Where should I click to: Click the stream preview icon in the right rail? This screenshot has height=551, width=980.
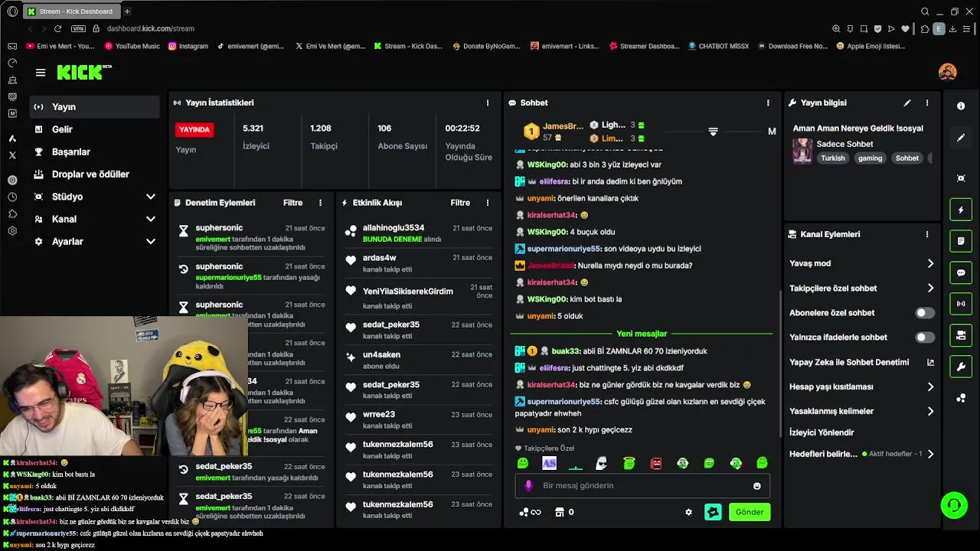point(961,178)
